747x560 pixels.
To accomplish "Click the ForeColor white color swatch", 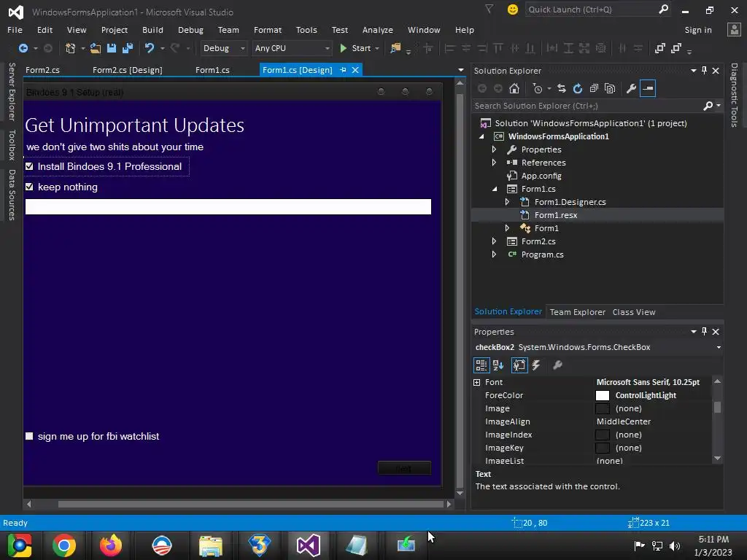I will point(602,396).
